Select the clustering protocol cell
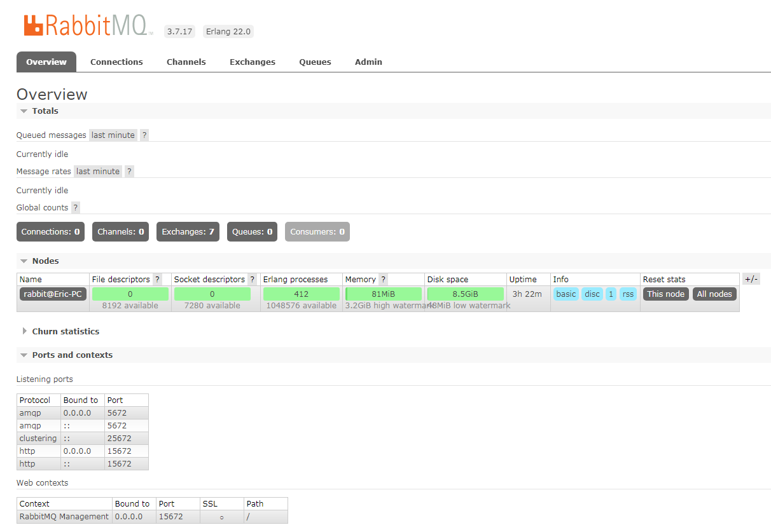Image resolution: width=771 pixels, height=532 pixels. 38,438
